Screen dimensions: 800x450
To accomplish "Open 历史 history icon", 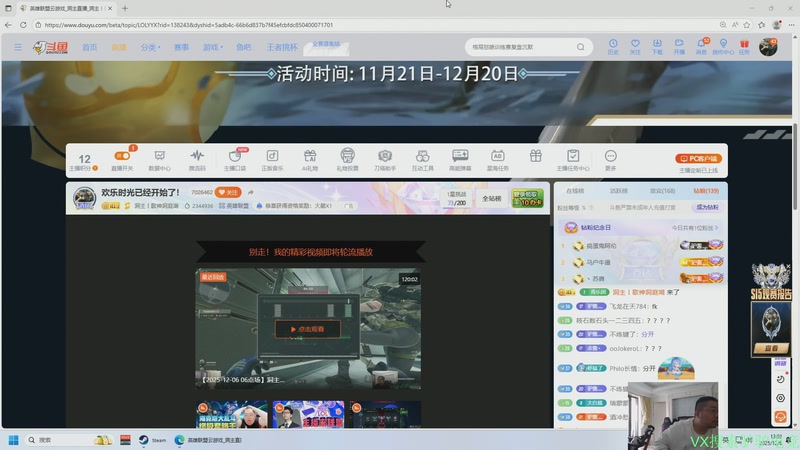I will click(x=613, y=46).
